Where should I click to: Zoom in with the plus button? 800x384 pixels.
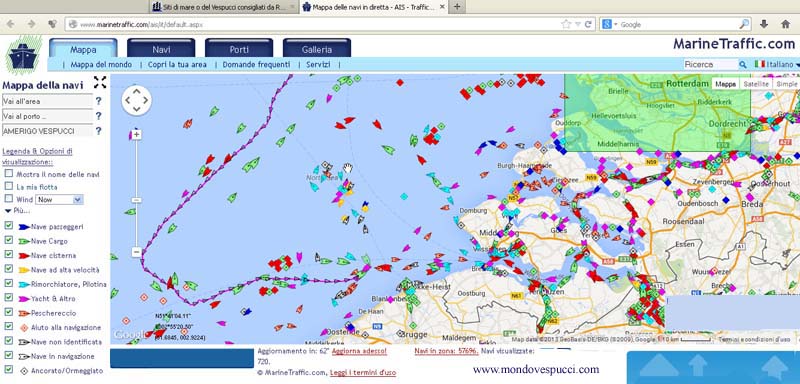click(136, 135)
